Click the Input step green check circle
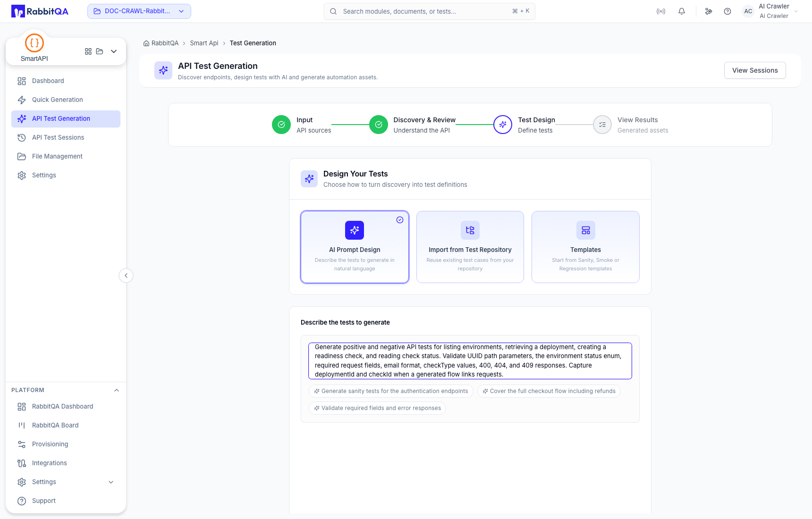Viewport: 812px width, 519px height. pyautogui.click(x=281, y=125)
